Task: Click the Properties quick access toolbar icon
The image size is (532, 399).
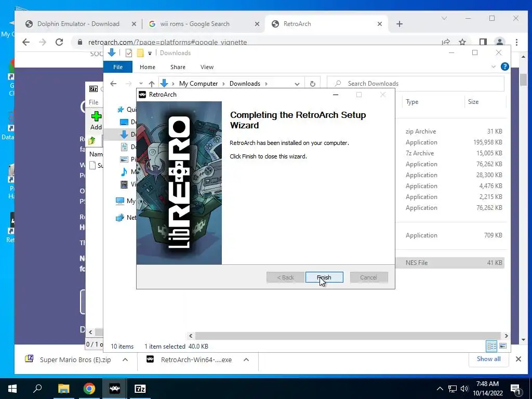Action: (129, 53)
